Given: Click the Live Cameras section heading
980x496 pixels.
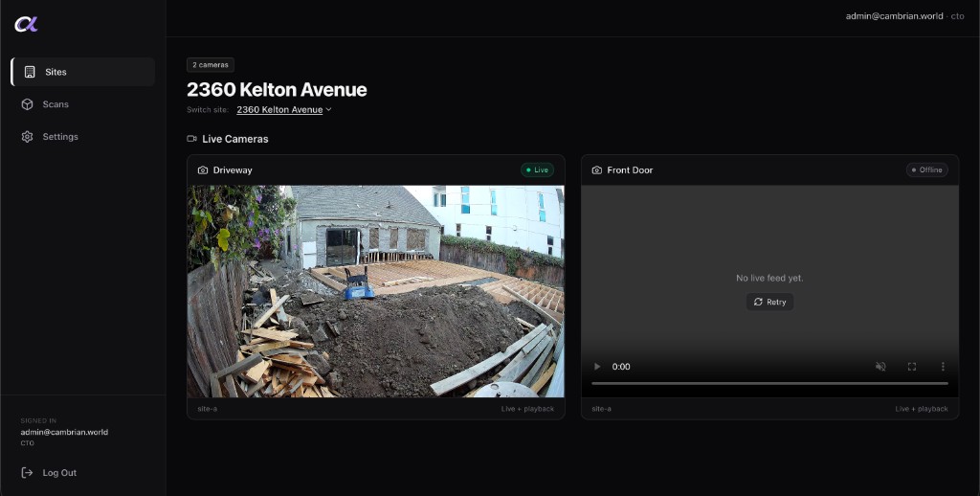Looking at the screenshot, I should 235,139.
